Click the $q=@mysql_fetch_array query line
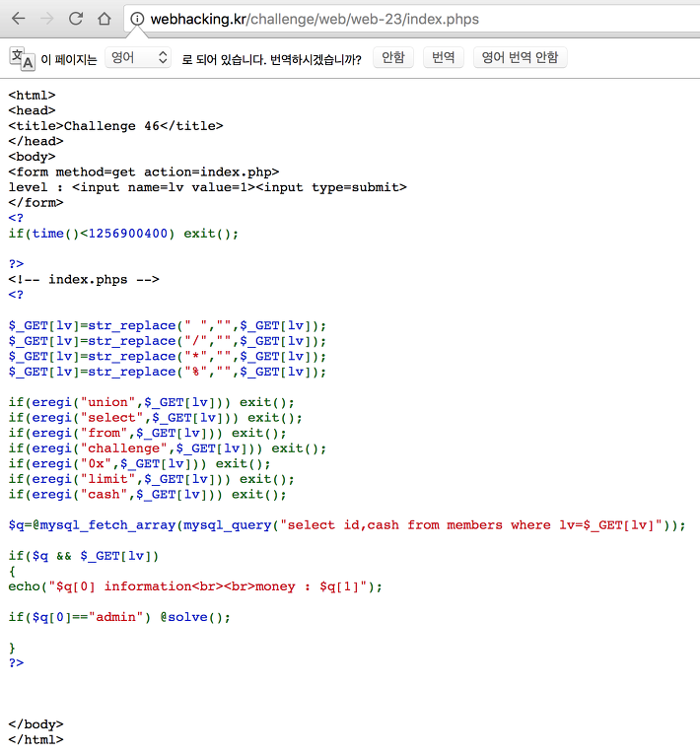This screenshot has width=700, height=755. pos(347,525)
